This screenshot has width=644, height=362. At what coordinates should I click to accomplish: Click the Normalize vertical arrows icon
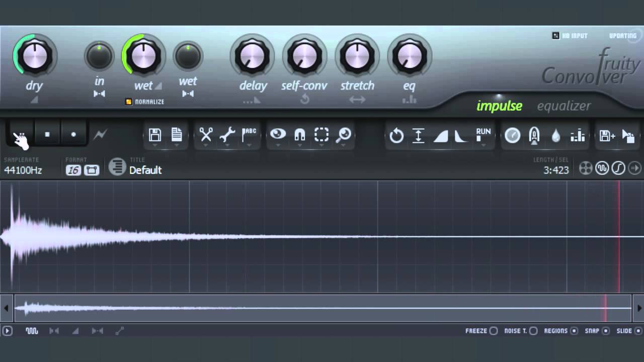[419, 136]
